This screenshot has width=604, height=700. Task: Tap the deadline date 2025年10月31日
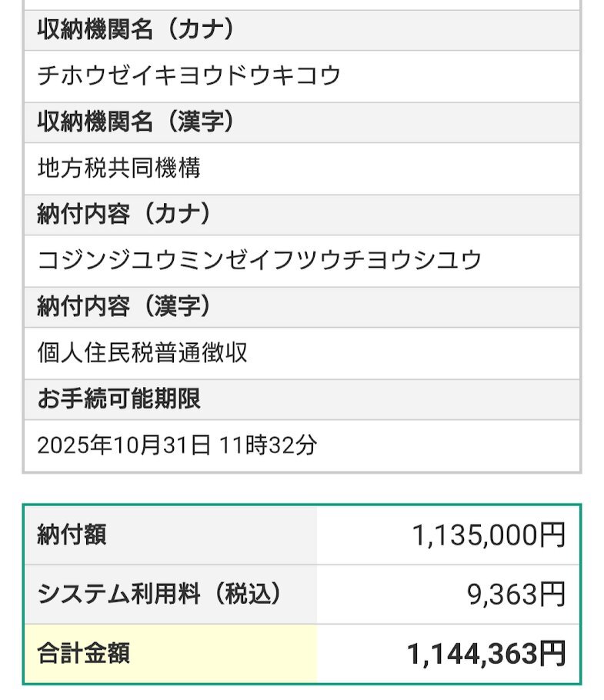124,445
